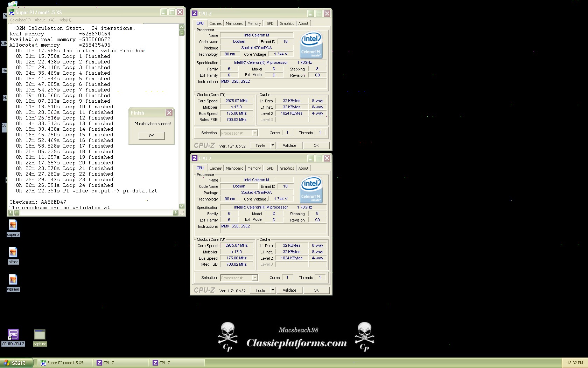
Task: Click Core Voltage 1.744 V value in bottom CPU-Z
Action: (281, 199)
